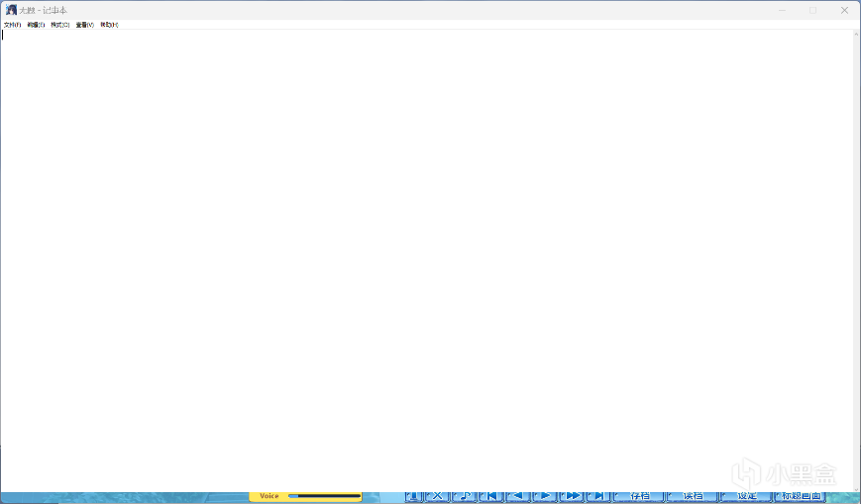The image size is (861, 504).
Task: Jump ahead with the skip-to-next icon
Action: (597, 496)
